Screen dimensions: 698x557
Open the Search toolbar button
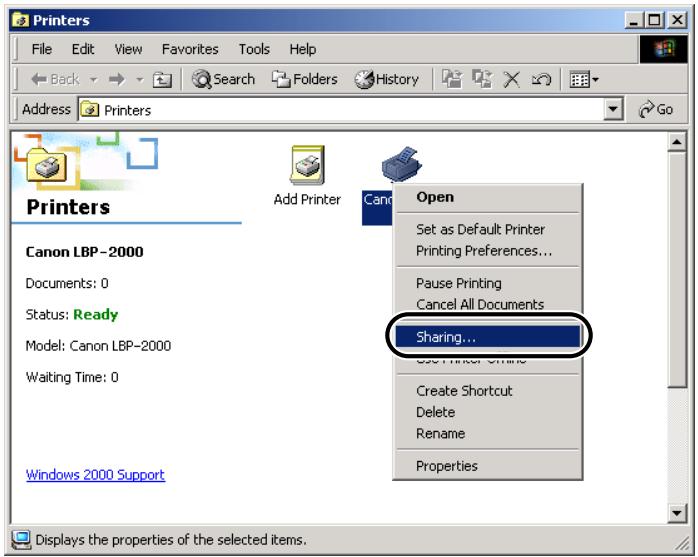223,79
